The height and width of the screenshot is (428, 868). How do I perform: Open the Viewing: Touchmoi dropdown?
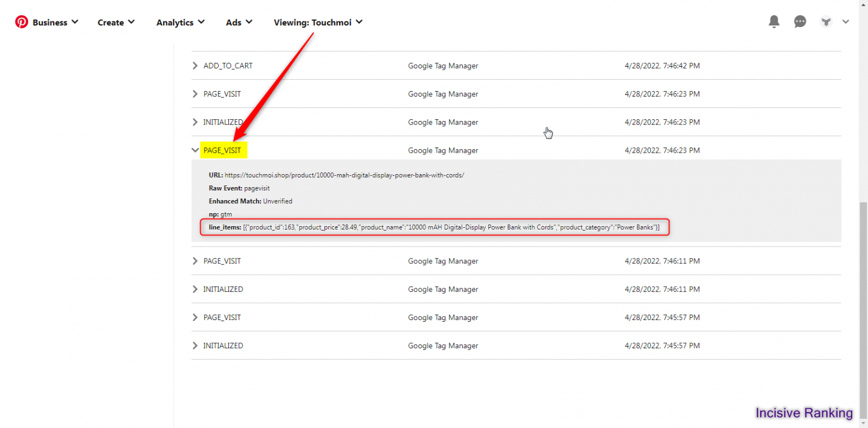[x=318, y=22]
